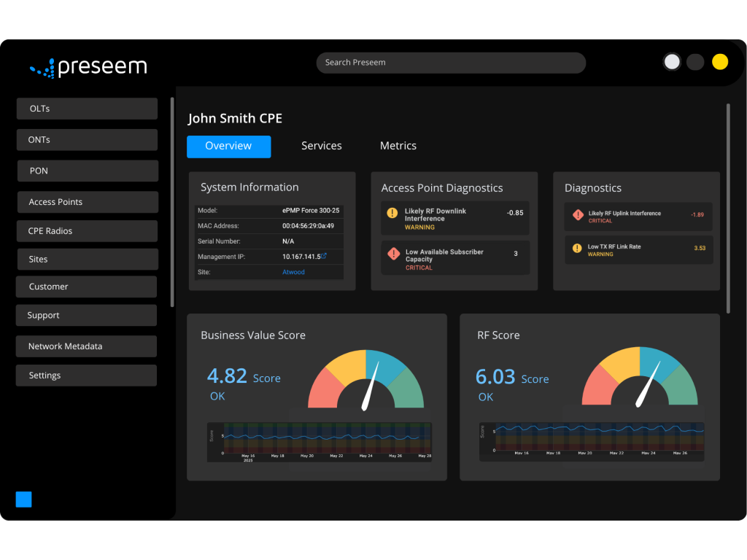This screenshot has width=747, height=560.
Task: Open the Access Points section
Action: pos(87,202)
